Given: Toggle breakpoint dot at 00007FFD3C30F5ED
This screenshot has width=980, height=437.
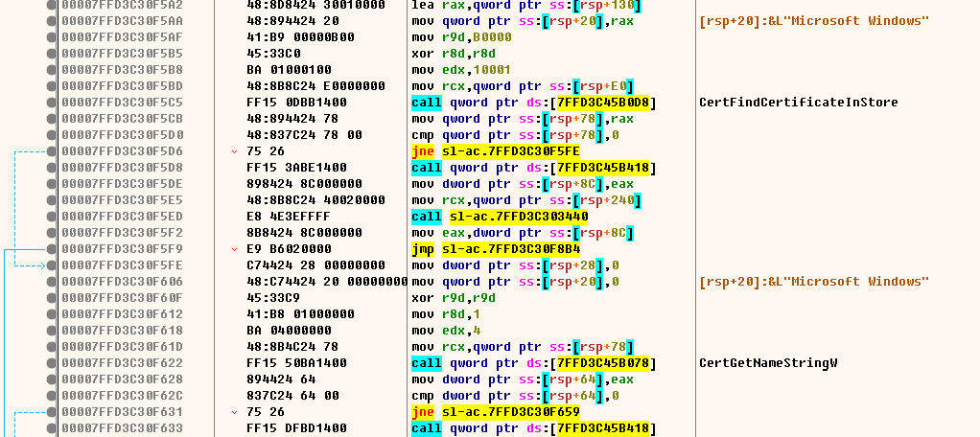Looking at the screenshot, I should (51, 216).
